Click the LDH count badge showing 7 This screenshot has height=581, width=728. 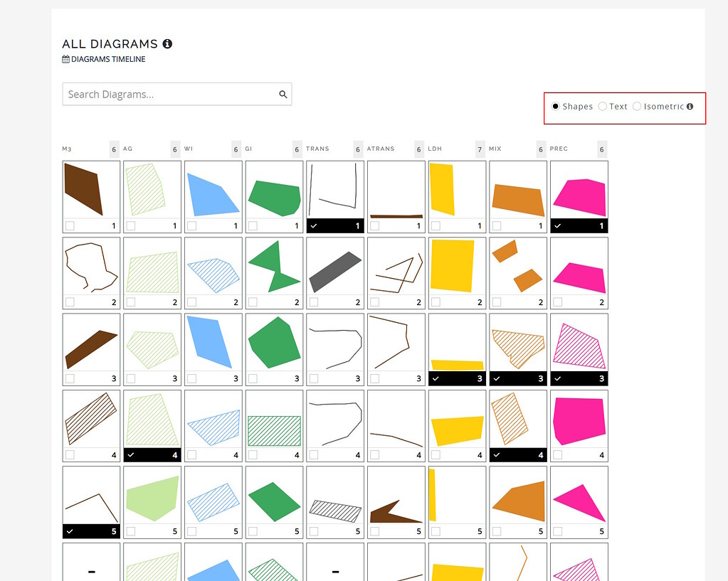click(x=480, y=149)
